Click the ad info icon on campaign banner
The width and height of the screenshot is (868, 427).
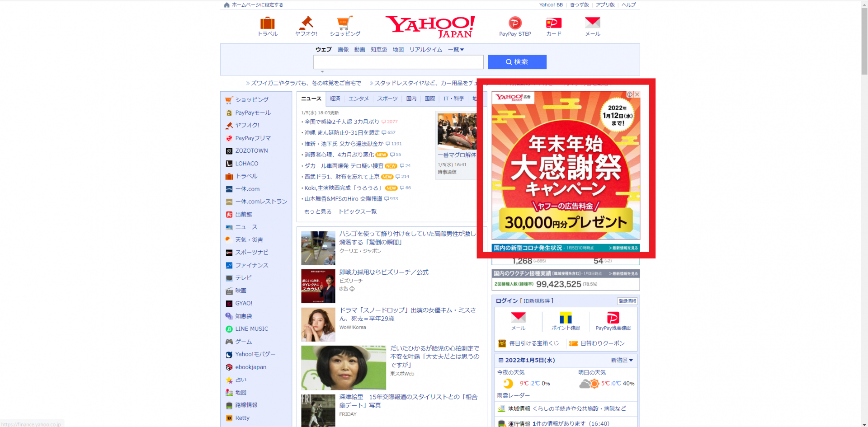(x=630, y=94)
